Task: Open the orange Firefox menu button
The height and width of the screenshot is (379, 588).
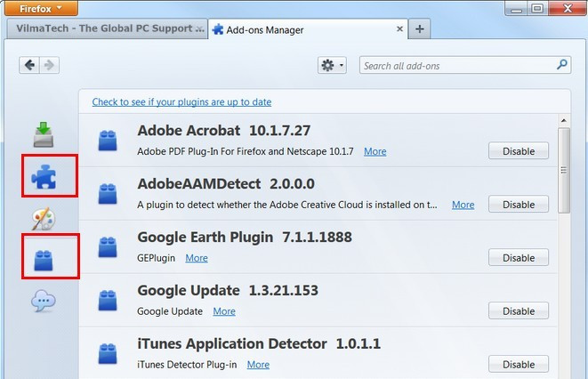Action: [41, 8]
